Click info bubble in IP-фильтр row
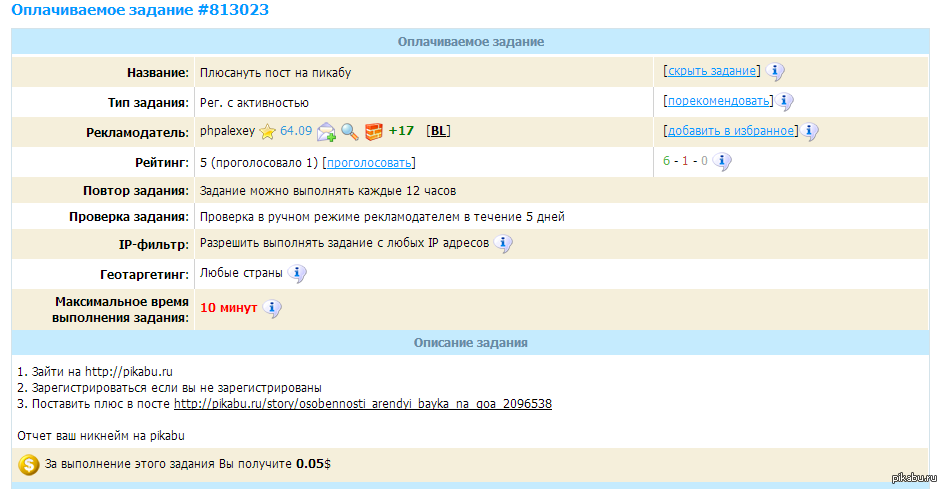This screenshot has width=942, height=489. [503, 243]
